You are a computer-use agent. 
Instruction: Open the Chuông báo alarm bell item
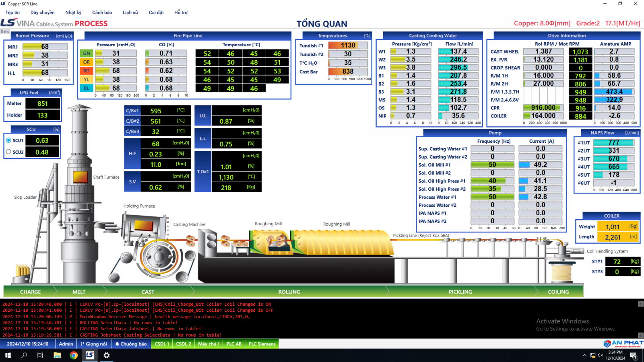click(x=131, y=344)
